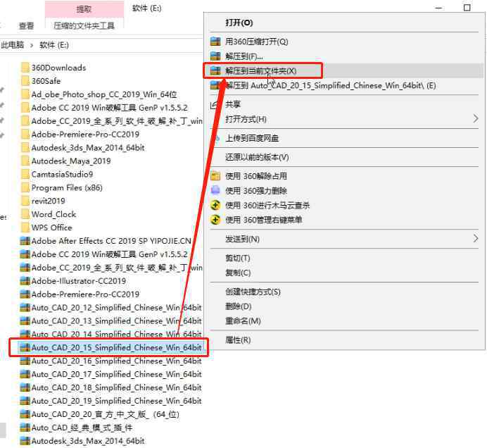Viewport: 487px width, 448px height.
Task: Click archive icon of Adobe After Effects CC 2019
Action: click(25, 241)
